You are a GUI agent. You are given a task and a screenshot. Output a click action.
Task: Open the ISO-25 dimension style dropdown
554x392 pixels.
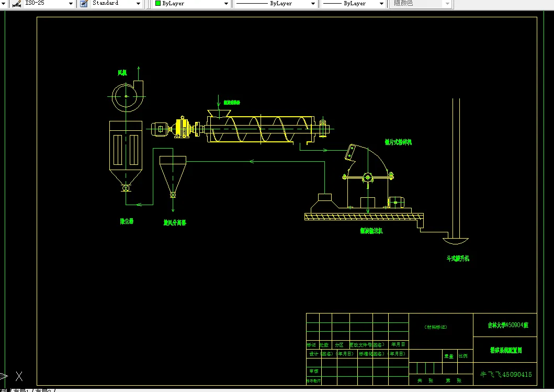(x=71, y=4)
